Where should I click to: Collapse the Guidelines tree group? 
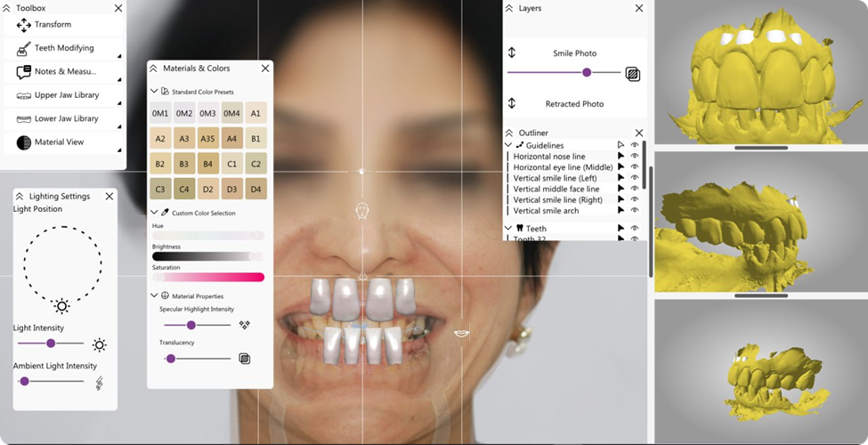click(508, 145)
